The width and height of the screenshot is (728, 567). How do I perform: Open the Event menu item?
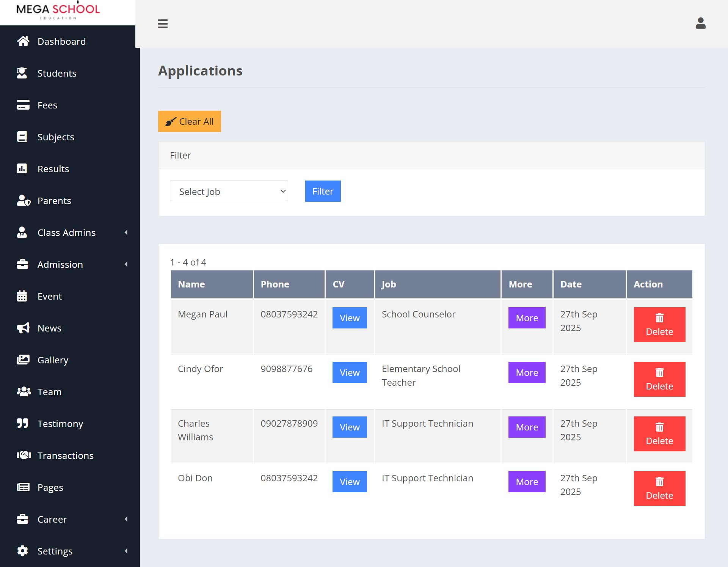pyautogui.click(x=49, y=296)
